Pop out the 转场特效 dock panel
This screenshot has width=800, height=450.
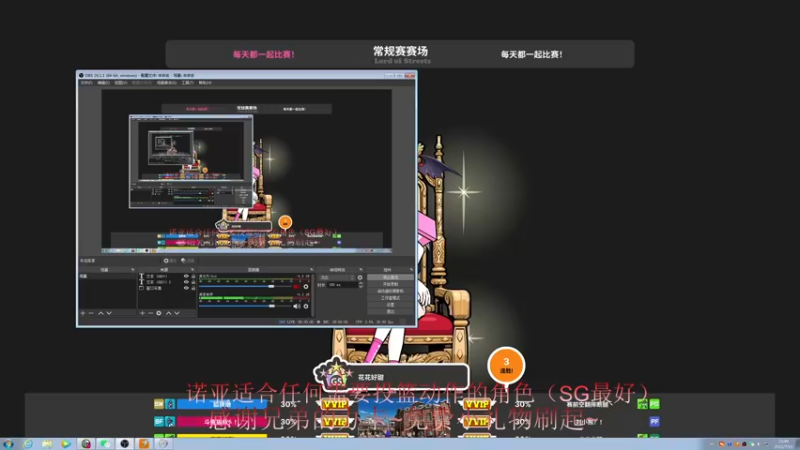[361, 270]
